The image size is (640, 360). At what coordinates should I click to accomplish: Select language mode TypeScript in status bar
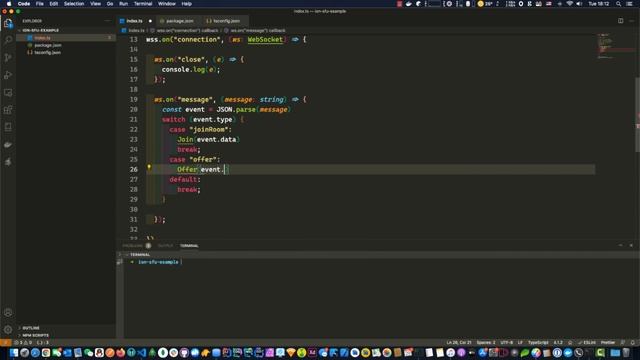click(538, 343)
